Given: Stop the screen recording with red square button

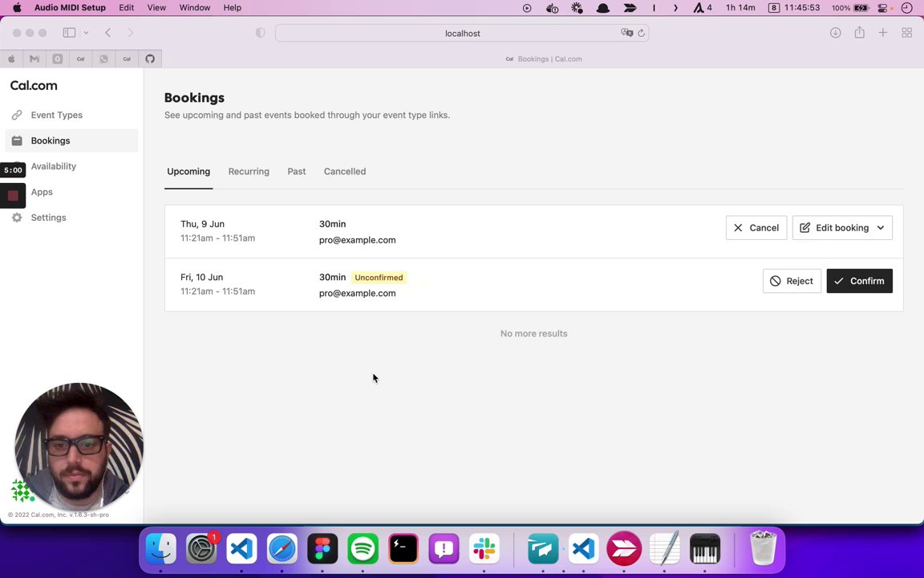Looking at the screenshot, I should tap(13, 196).
